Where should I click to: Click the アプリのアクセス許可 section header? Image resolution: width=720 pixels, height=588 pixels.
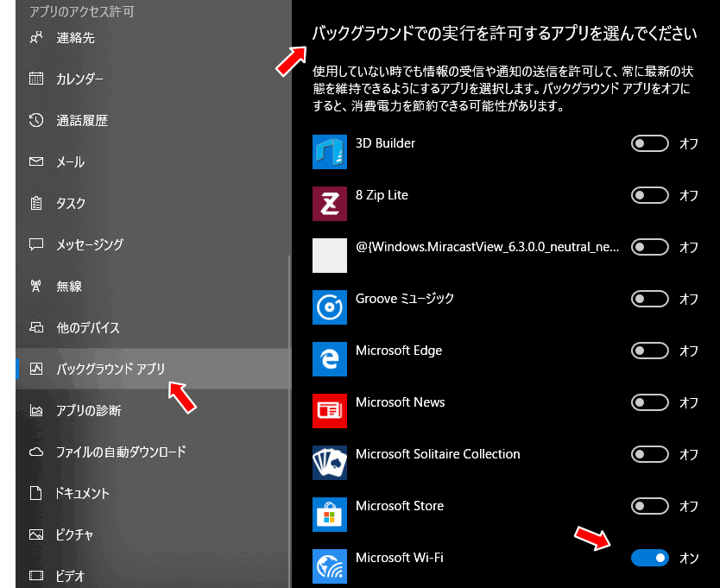[x=81, y=11]
